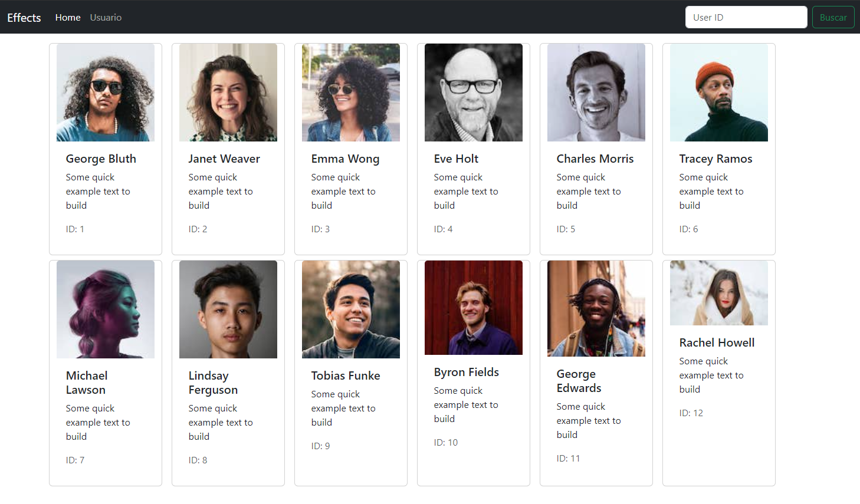Focus the User ID search field
Image resolution: width=860 pixels, height=504 pixels.
pos(746,17)
